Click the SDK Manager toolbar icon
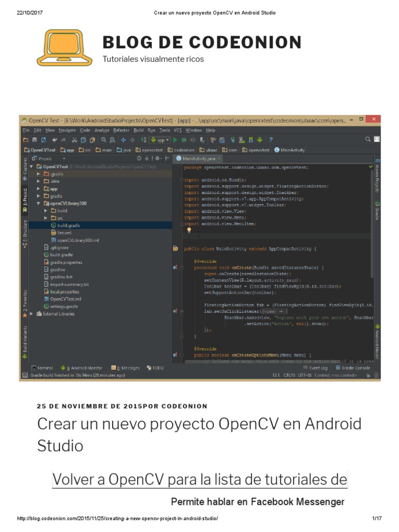 click(x=251, y=140)
